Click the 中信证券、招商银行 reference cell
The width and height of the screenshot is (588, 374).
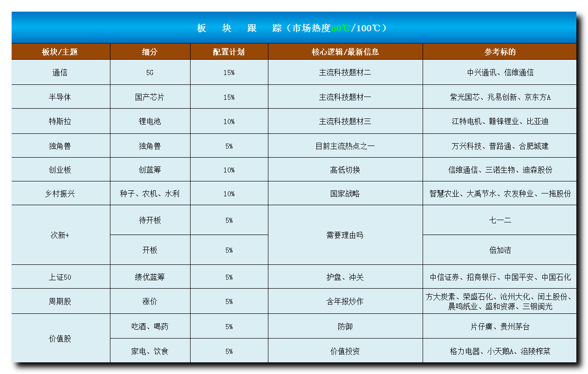click(499, 277)
